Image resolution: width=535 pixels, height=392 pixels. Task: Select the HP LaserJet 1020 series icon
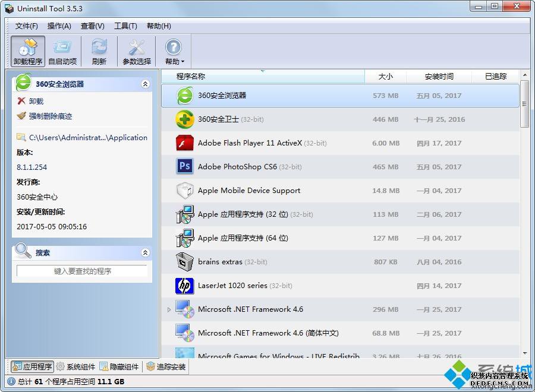(185, 286)
